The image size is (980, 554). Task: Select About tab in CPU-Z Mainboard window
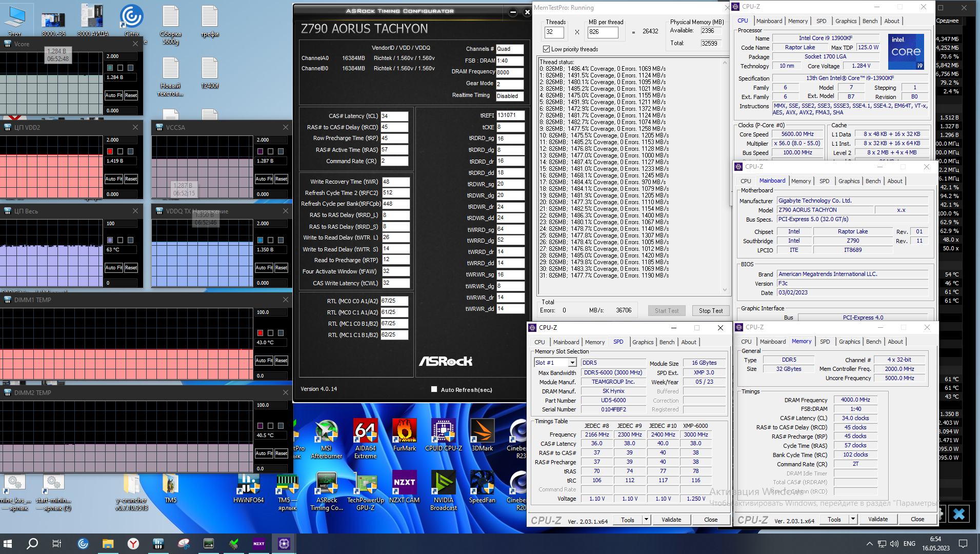[895, 181]
